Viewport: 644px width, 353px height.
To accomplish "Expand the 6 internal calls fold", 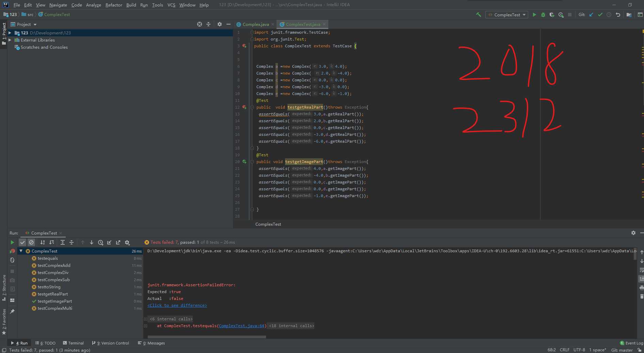I will click(145, 319).
